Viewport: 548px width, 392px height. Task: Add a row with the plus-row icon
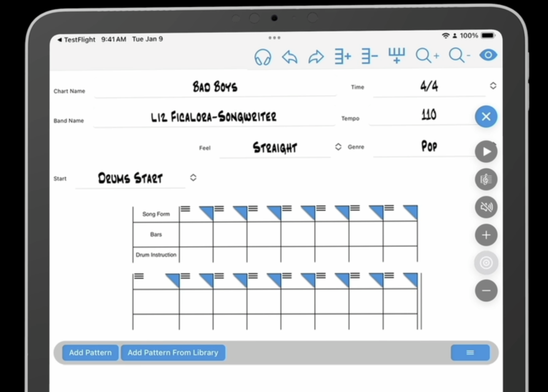(x=342, y=56)
